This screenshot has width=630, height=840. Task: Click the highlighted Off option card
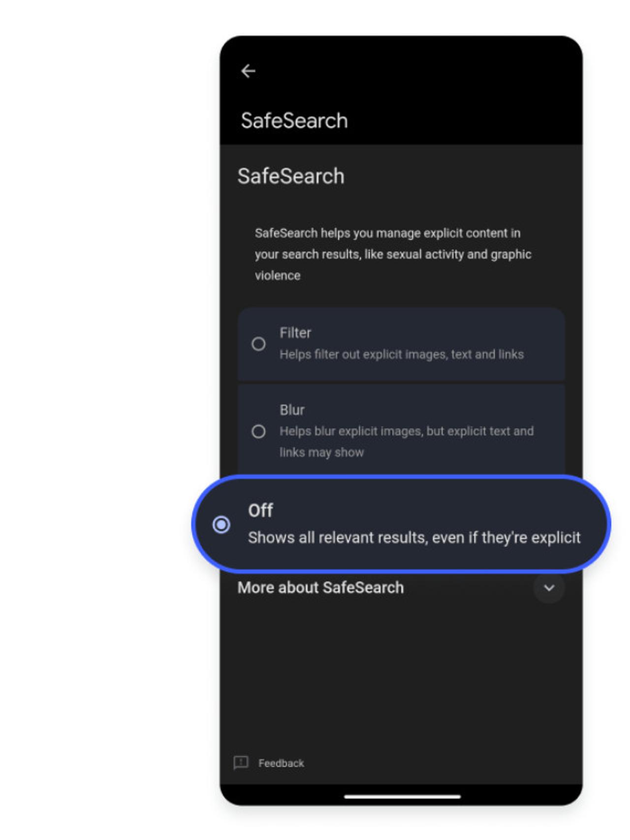tap(401, 524)
